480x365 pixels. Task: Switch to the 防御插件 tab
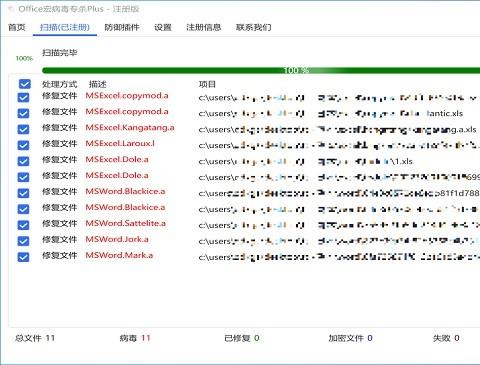122,27
